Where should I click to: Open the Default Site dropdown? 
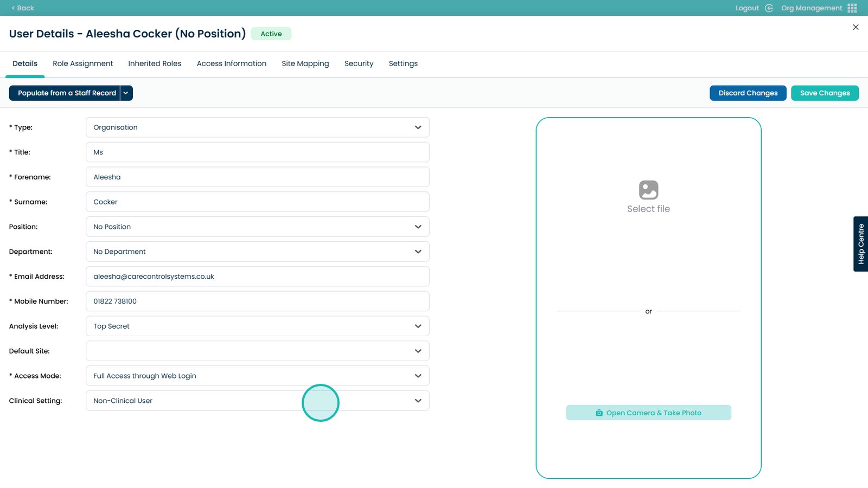257,351
